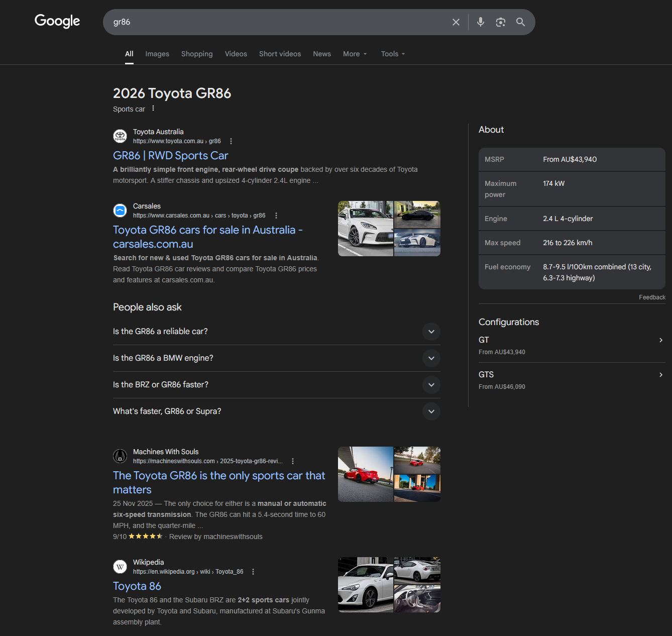Screen dimensions: 672x636
Task: Open 'The Toyota GR86 is the only sports car' review
Action: (219, 482)
